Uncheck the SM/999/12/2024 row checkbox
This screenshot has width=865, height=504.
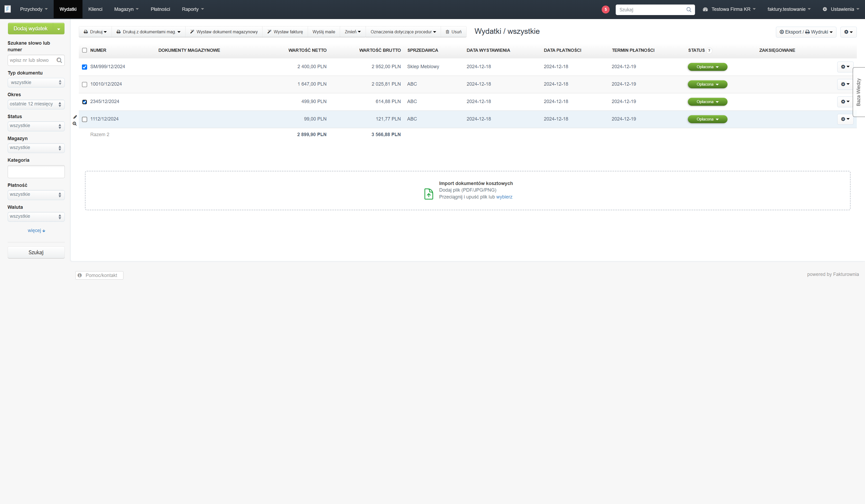pos(84,67)
